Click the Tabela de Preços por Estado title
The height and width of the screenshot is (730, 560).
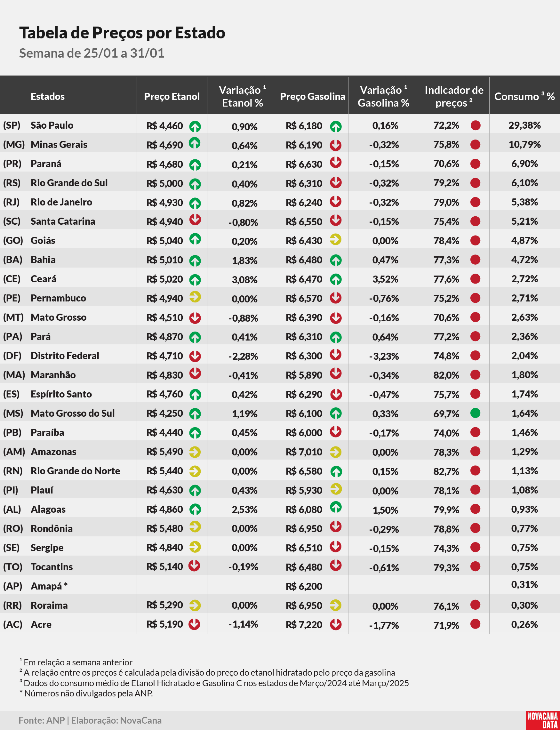122,33
